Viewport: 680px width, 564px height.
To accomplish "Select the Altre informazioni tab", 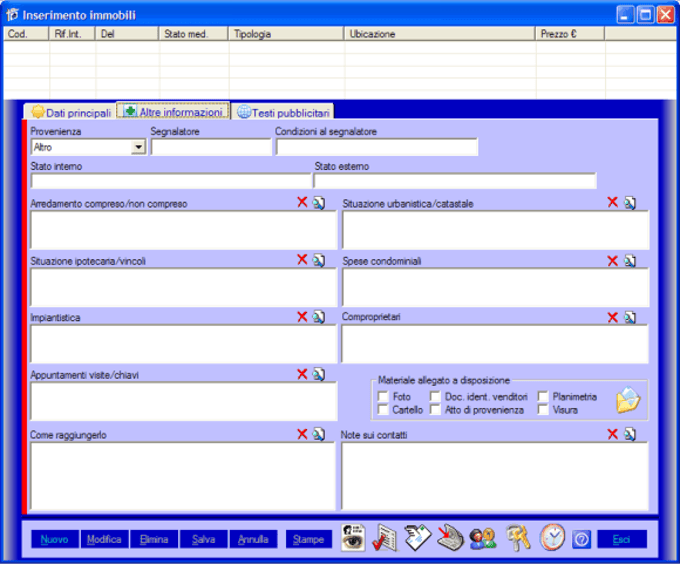I will point(173,111).
